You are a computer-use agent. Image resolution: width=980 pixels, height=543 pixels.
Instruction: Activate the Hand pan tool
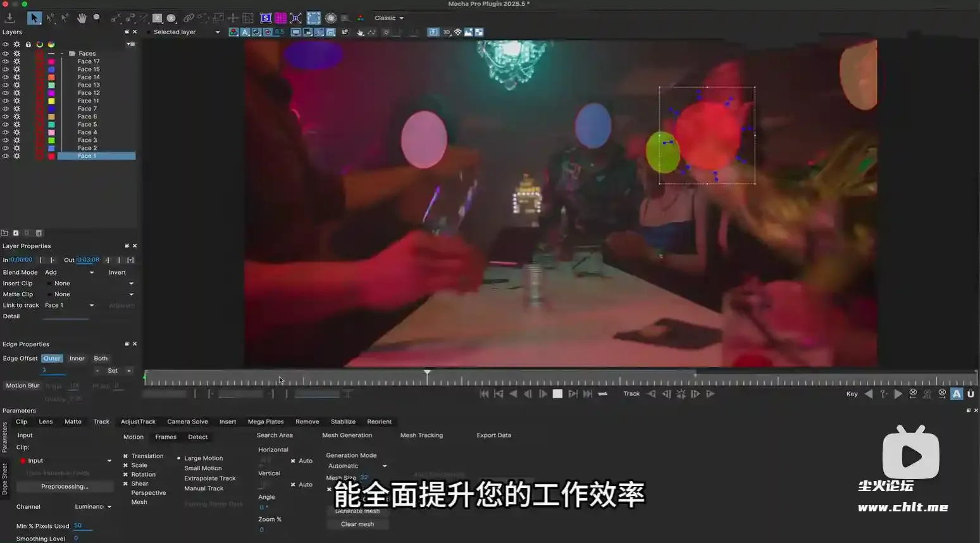click(82, 18)
